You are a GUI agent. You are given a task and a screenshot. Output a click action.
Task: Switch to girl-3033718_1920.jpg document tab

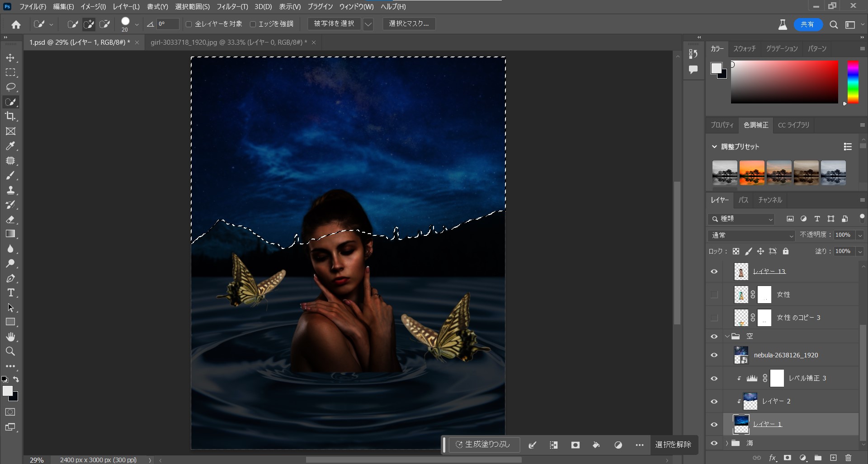229,42
